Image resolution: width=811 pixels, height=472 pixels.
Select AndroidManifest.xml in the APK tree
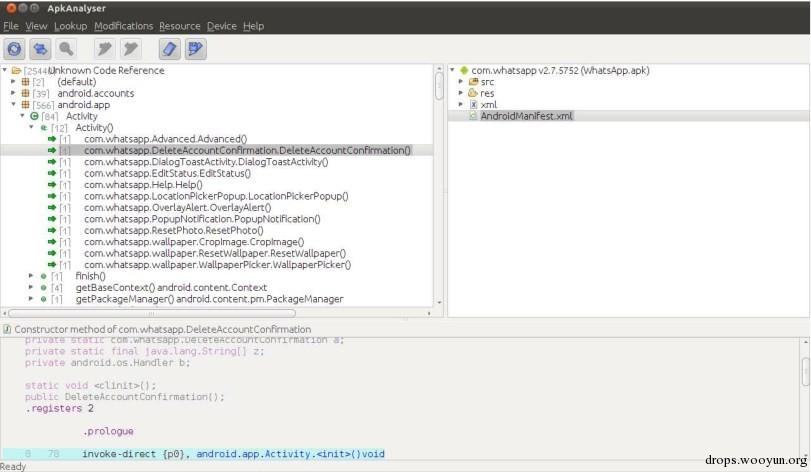click(526, 116)
